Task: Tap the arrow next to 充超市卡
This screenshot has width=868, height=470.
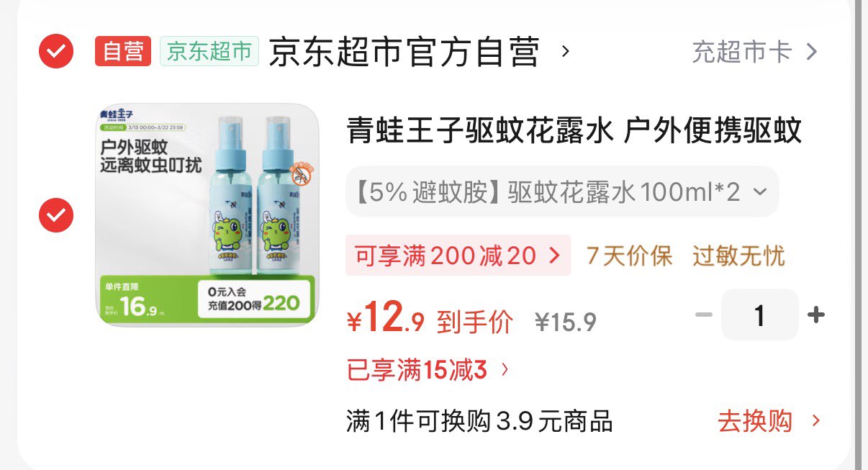Action: click(x=812, y=52)
